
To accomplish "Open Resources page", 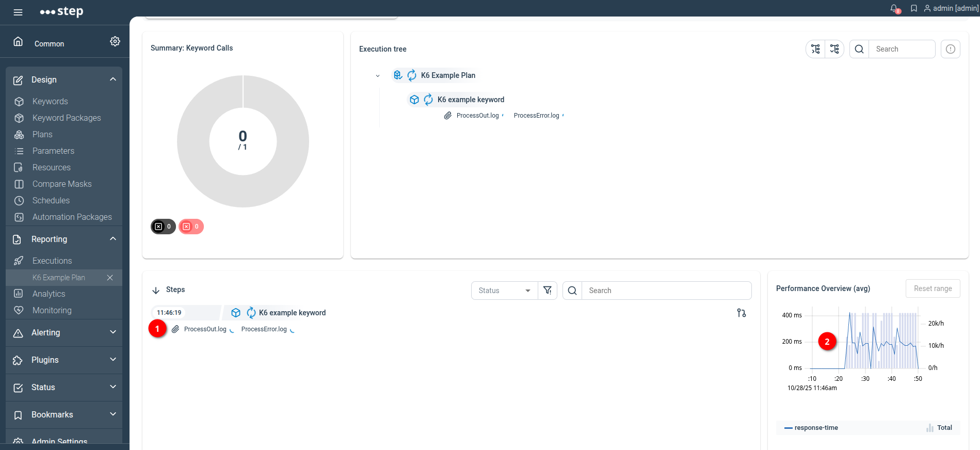I will tap(52, 168).
